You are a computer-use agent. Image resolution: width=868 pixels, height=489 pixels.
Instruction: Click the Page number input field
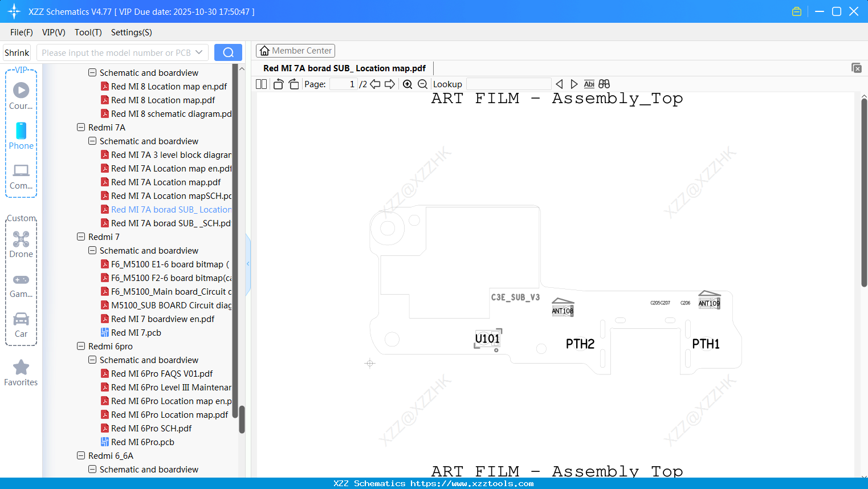343,84
